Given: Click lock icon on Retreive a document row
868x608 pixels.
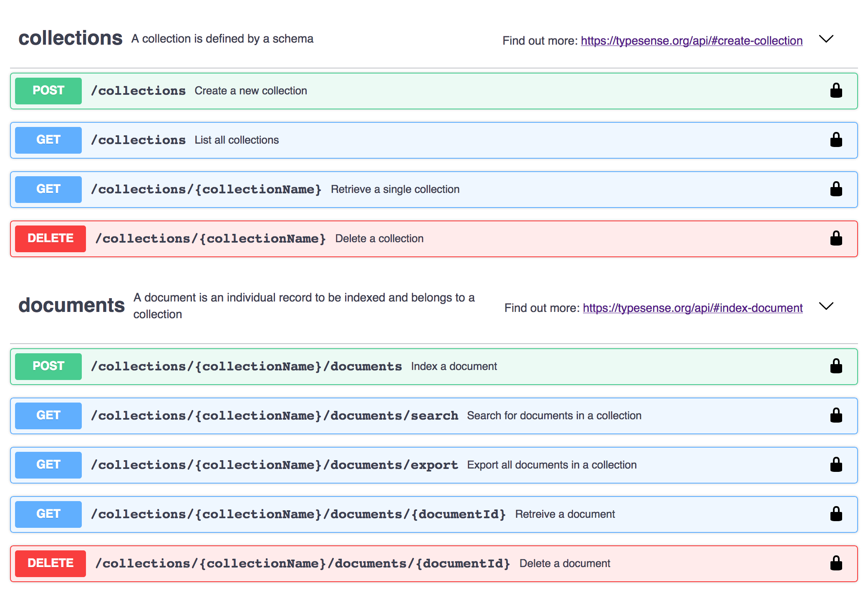Looking at the screenshot, I should click(836, 514).
